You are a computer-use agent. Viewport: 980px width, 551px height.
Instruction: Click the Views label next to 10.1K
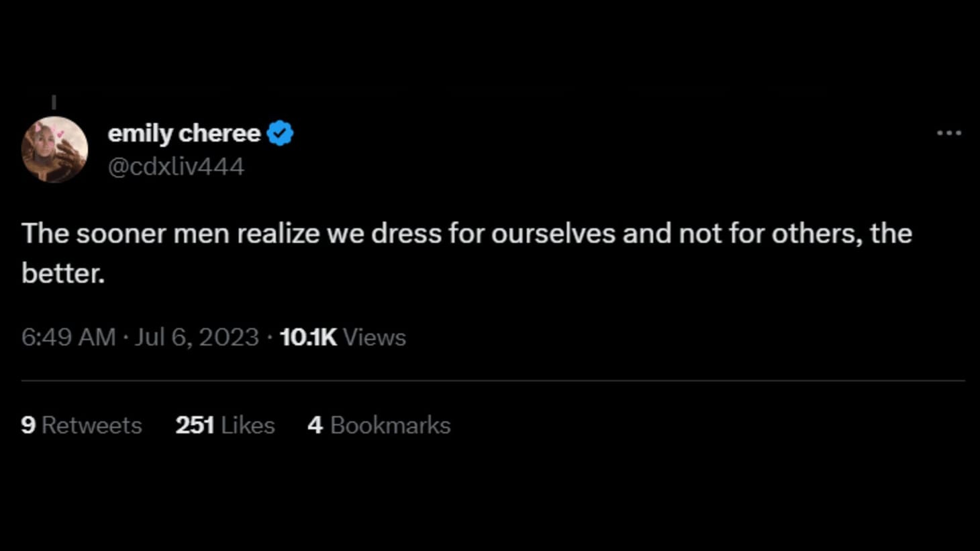[x=375, y=338]
